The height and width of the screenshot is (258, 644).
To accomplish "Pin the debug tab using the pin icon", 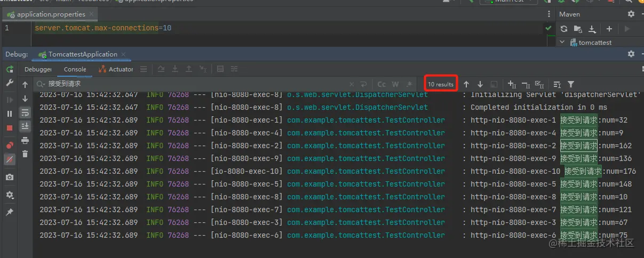I will pos(10,212).
